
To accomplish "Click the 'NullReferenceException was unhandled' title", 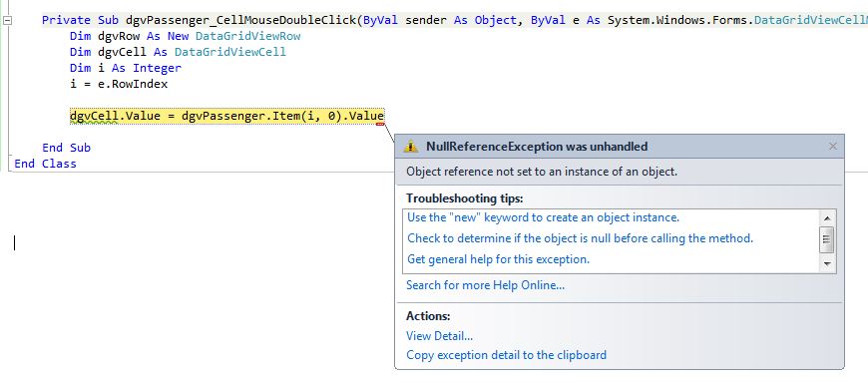I will (x=537, y=147).
